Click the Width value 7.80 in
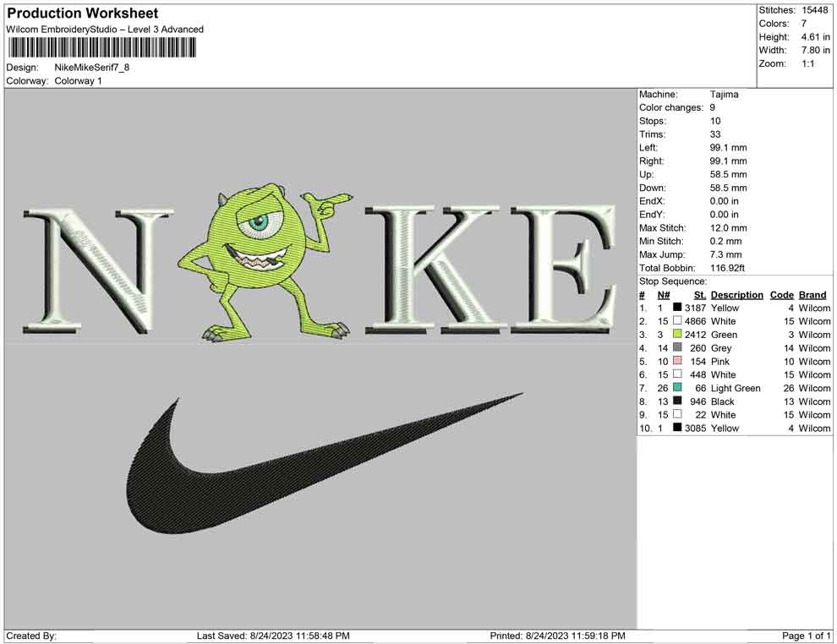837x644 pixels. tap(815, 50)
